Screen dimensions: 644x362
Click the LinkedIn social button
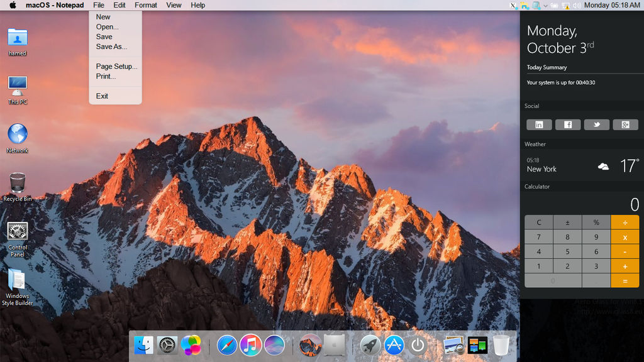539,124
